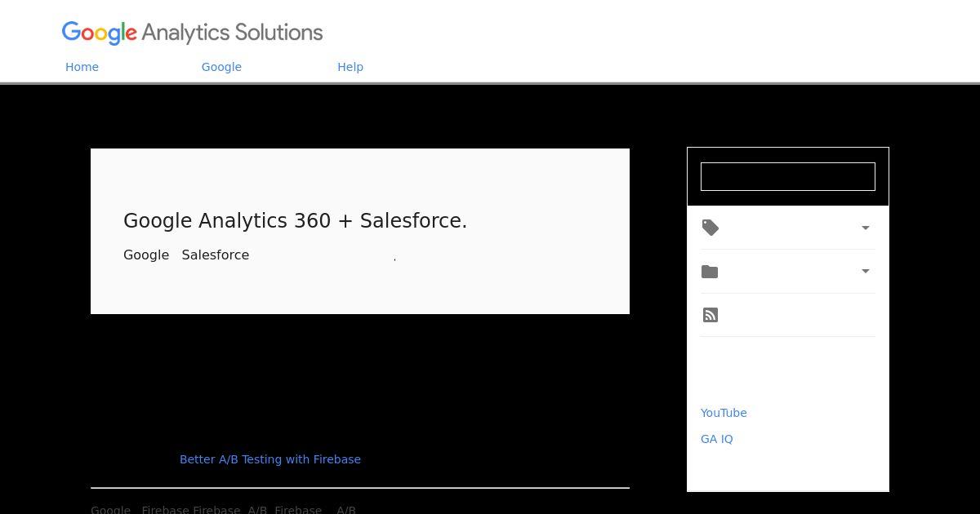The height and width of the screenshot is (514, 980).
Task: Open the GA IQ link
Action: tap(717, 439)
